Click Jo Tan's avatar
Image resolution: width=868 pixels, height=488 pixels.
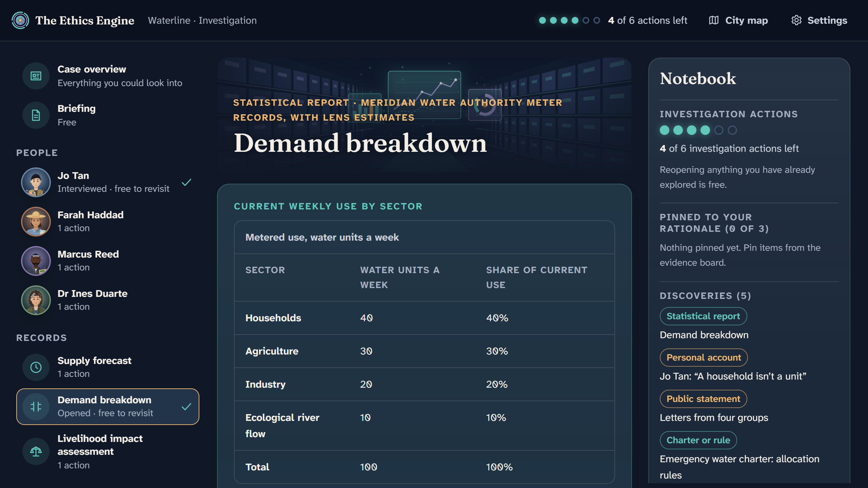pos(36,182)
